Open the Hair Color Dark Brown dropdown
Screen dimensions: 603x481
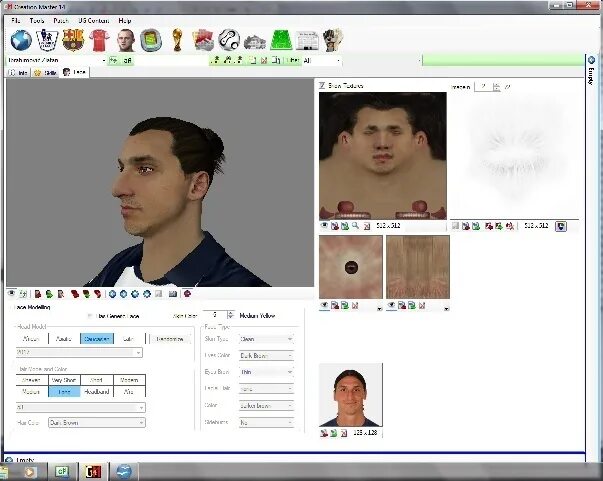tap(97, 423)
